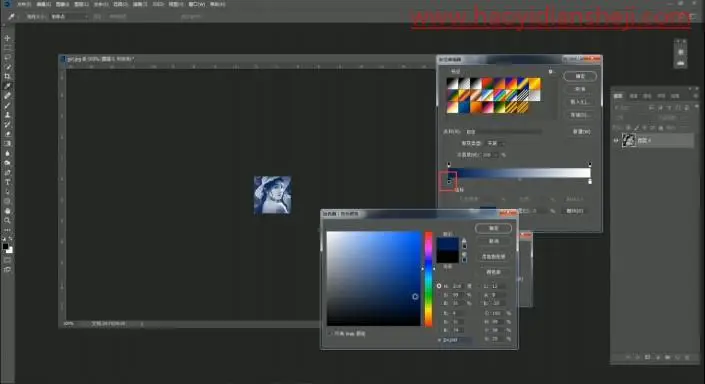705x384 pixels.
Task: Open the Window (W) menu
Action: [x=196, y=4]
